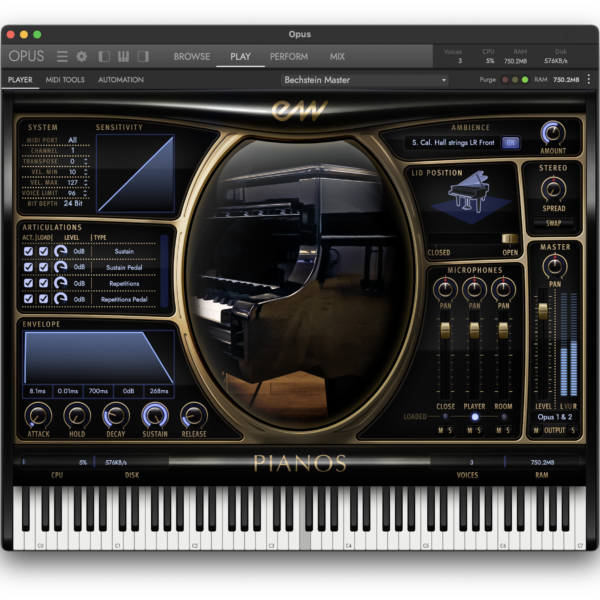Click the yellow Purge status indicator
The image size is (600, 600).
point(515,80)
